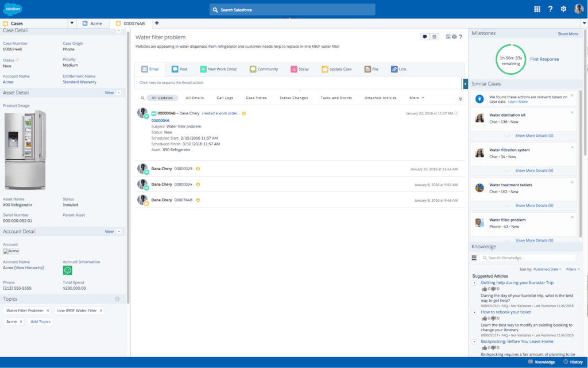Click the feed filter icon right of Attached Articles

click(460, 98)
